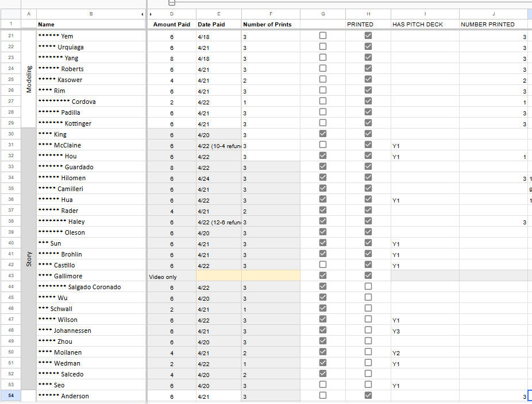The width and height of the screenshot is (532, 404).
Task: Uncheck the PRINTED checkbox for Yem
Action: pyautogui.click(x=368, y=36)
